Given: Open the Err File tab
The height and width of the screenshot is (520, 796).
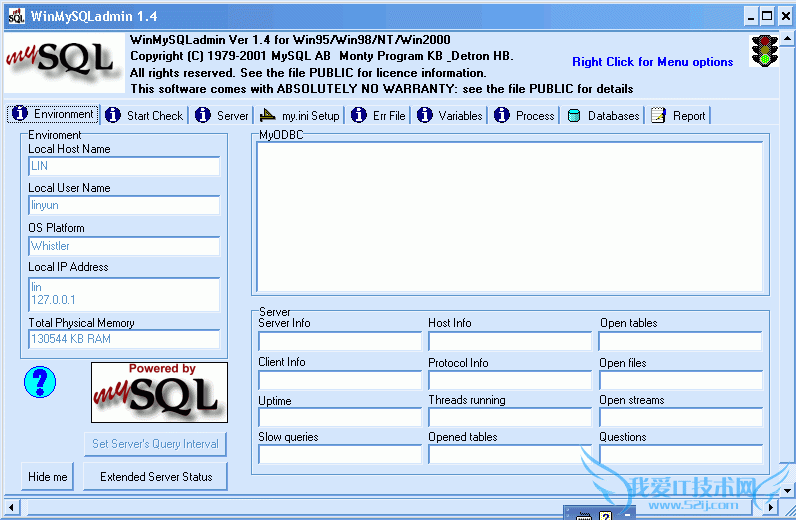Looking at the screenshot, I should coord(388,116).
